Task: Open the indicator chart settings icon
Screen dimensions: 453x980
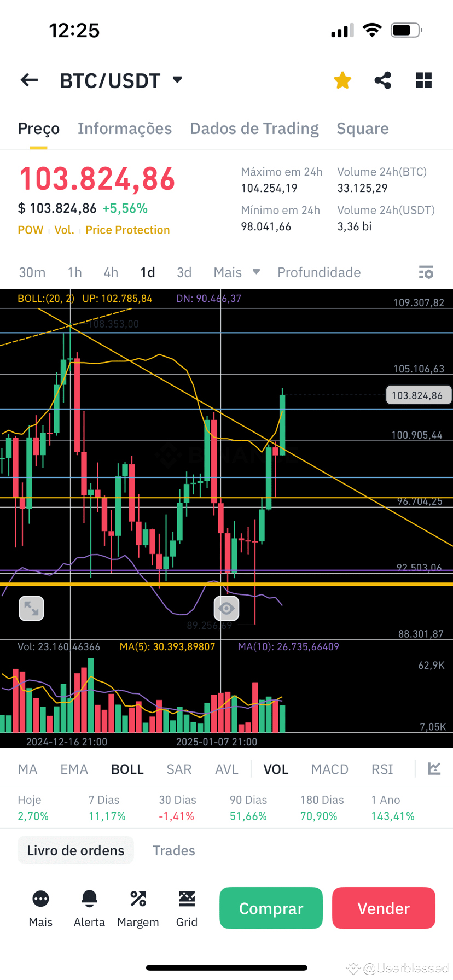Action: [434, 769]
